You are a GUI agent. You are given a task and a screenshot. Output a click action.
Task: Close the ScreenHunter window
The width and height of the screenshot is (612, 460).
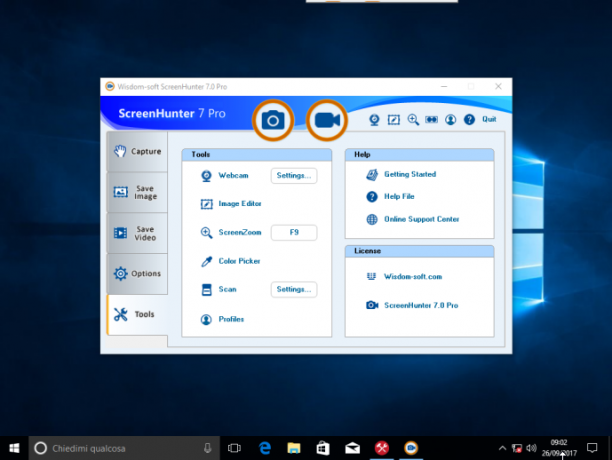498,86
